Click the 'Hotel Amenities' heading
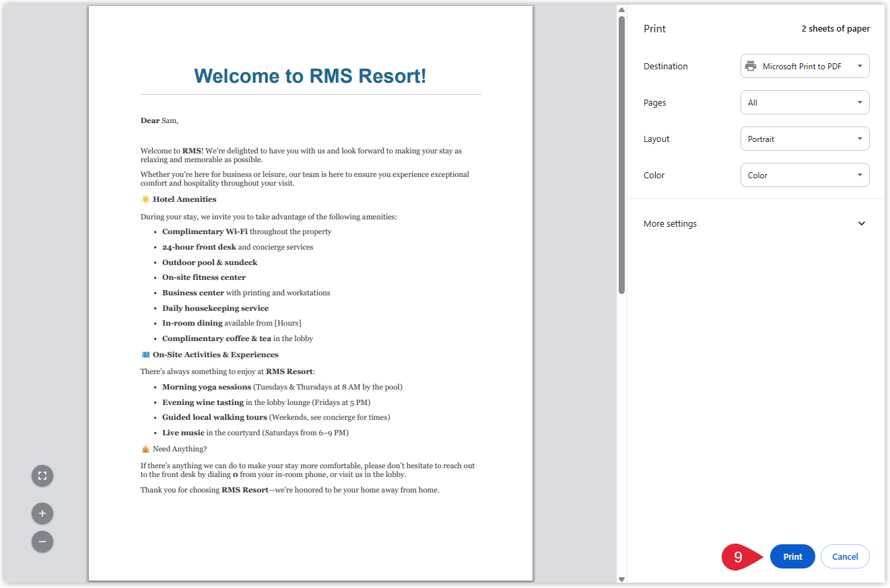 click(184, 199)
